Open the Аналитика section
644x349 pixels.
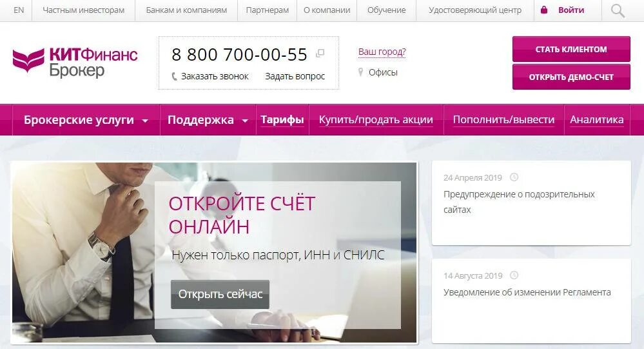596,119
